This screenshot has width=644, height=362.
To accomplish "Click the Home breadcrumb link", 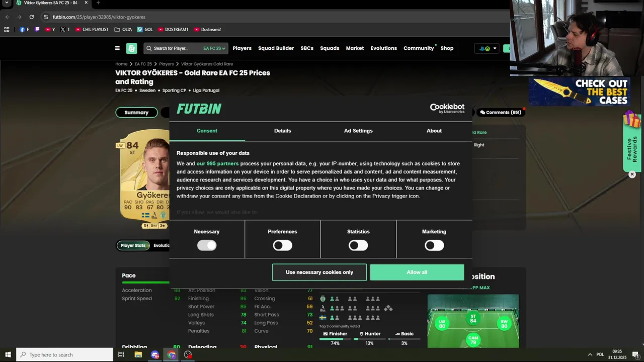I will pos(121,64).
